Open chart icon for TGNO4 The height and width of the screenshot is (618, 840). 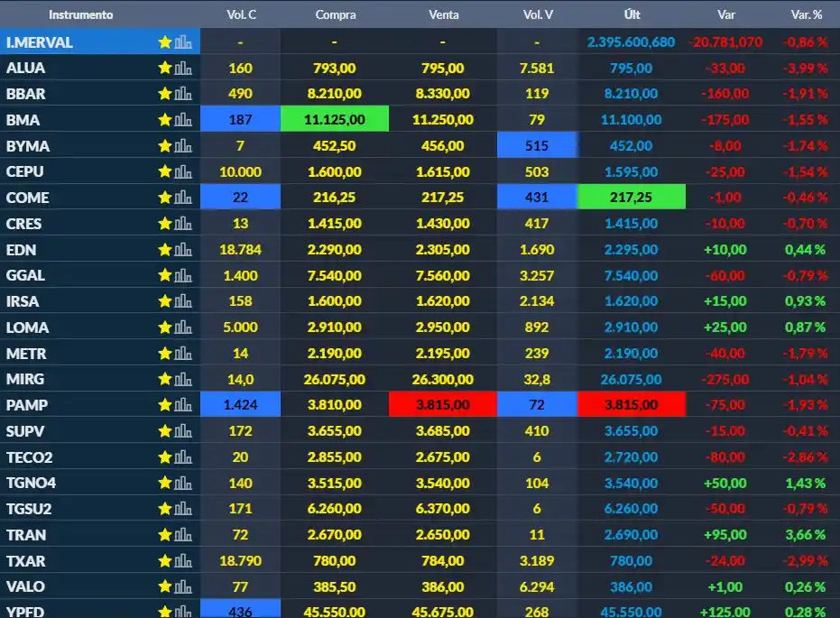tap(183, 483)
